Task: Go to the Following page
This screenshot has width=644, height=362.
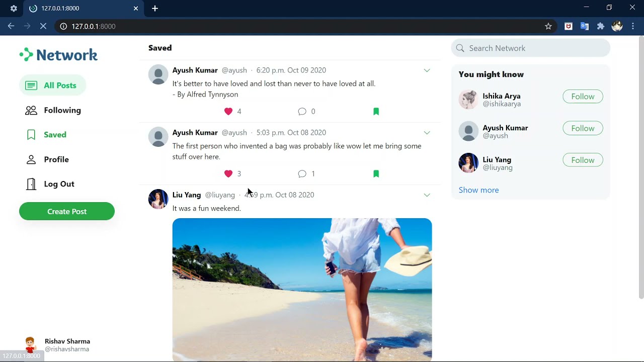Action: 62,110
